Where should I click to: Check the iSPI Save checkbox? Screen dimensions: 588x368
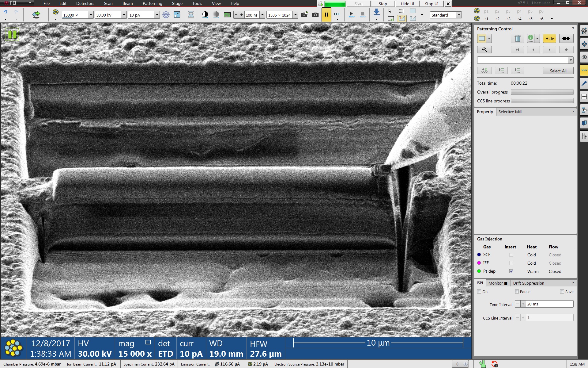(562, 292)
